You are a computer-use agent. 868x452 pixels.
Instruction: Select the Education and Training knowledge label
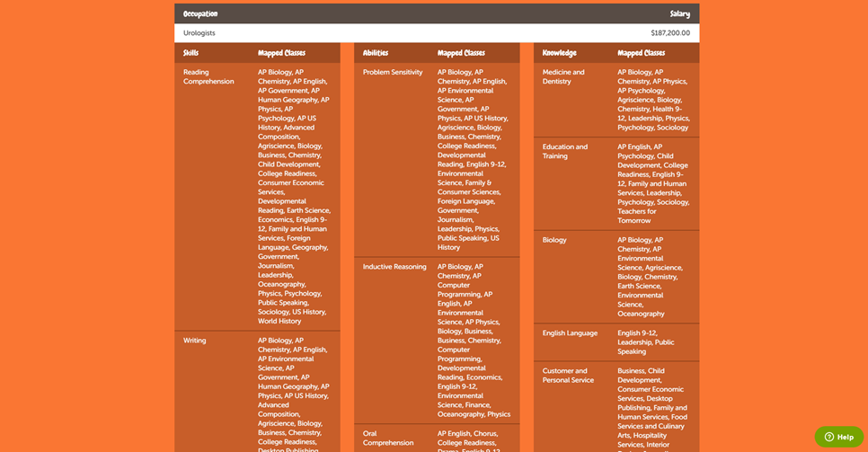point(565,151)
